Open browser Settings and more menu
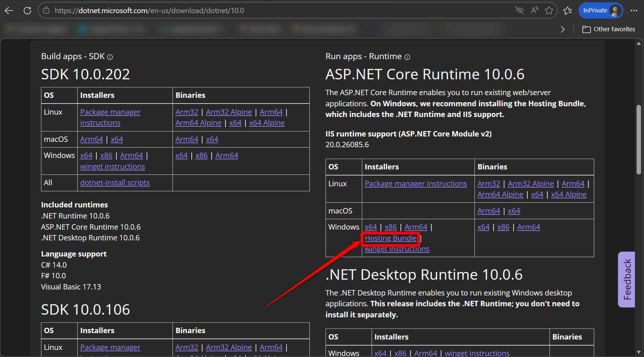The width and height of the screenshot is (644, 357). click(634, 11)
